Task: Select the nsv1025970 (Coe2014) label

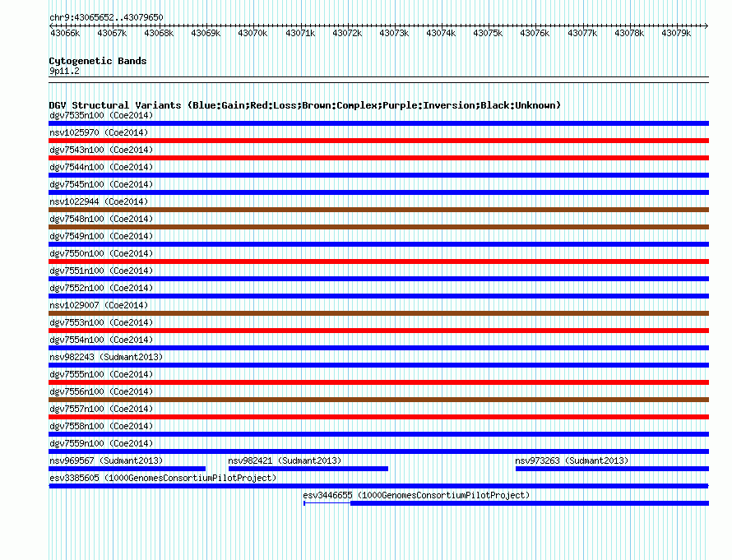Action: (99, 132)
